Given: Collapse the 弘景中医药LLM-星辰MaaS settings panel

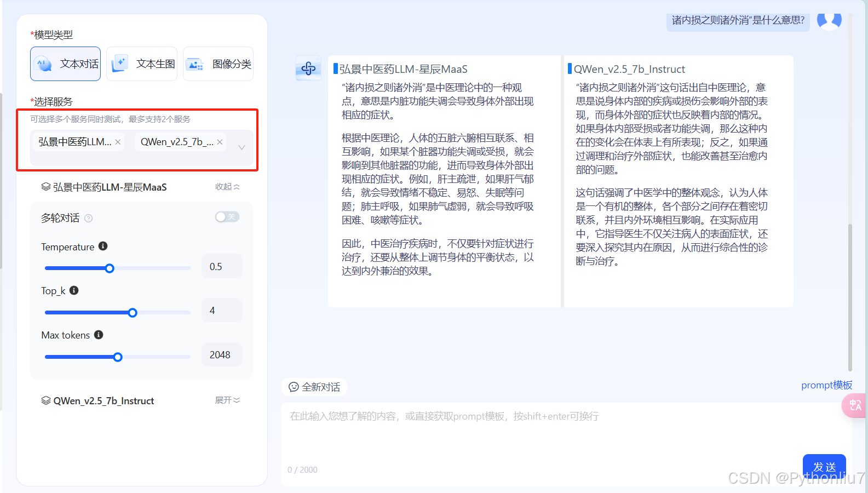Looking at the screenshot, I should click(227, 187).
